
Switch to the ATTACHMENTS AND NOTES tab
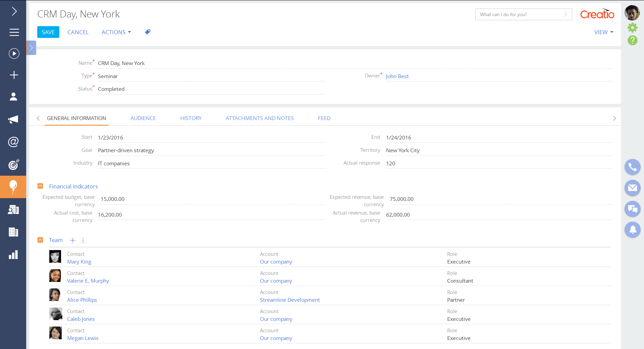pyautogui.click(x=259, y=118)
